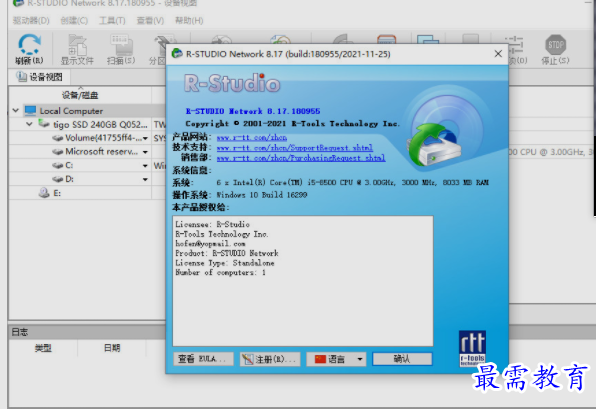Viewport: 596px width, 409px height.
Task: Click the 注册(R) register button
Action: pyautogui.click(x=270, y=359)
